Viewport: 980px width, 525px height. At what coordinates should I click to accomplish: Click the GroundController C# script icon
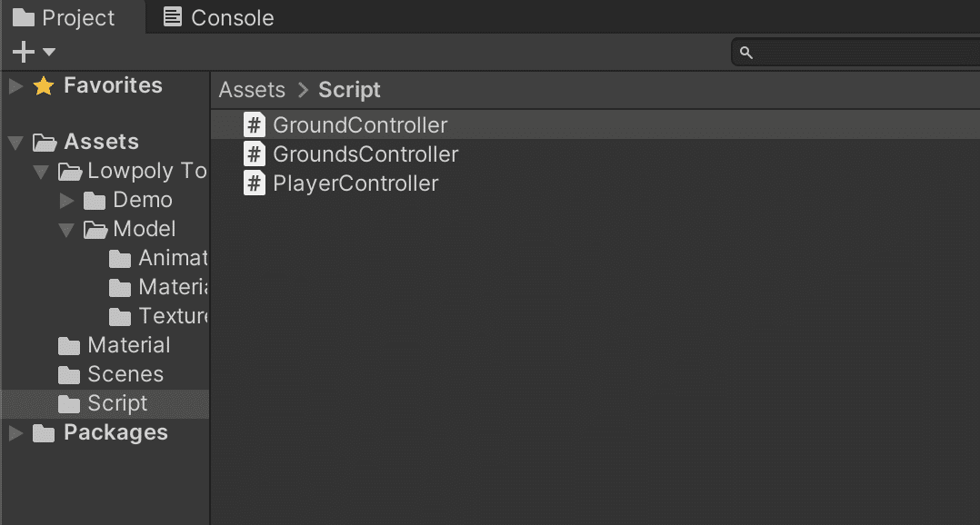pos(255,125)
